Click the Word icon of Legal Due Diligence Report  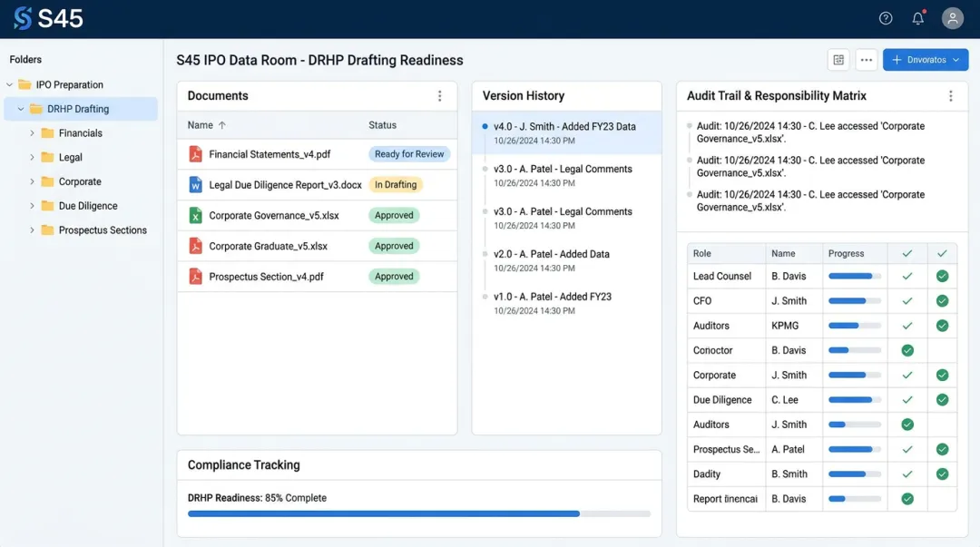(196, 184)
